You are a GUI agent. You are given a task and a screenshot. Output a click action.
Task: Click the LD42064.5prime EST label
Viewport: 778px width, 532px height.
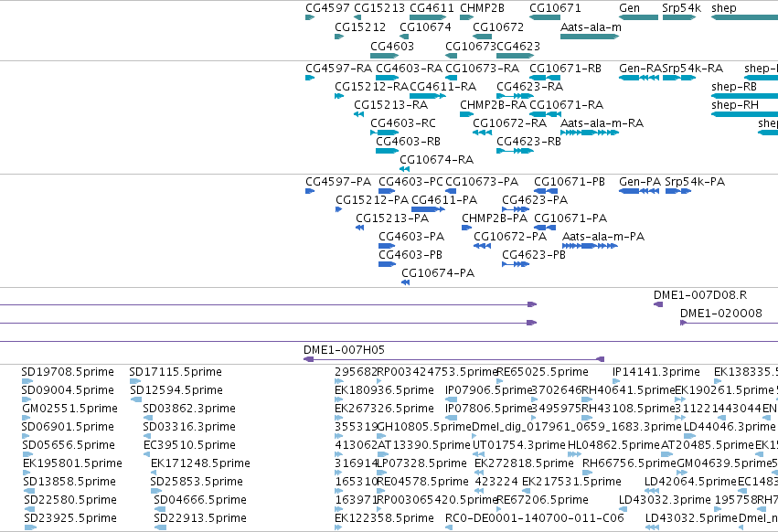pyautogui.click(x=690, y=482)
